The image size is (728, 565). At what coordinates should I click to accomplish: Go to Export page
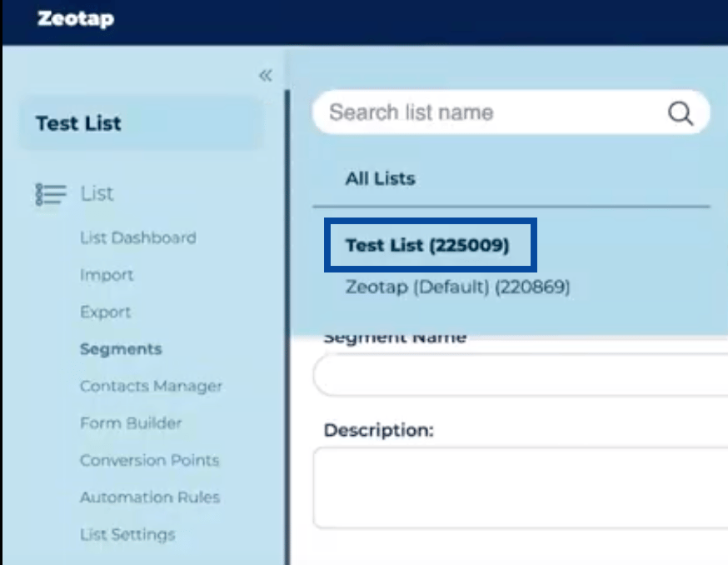coord(106,312)
